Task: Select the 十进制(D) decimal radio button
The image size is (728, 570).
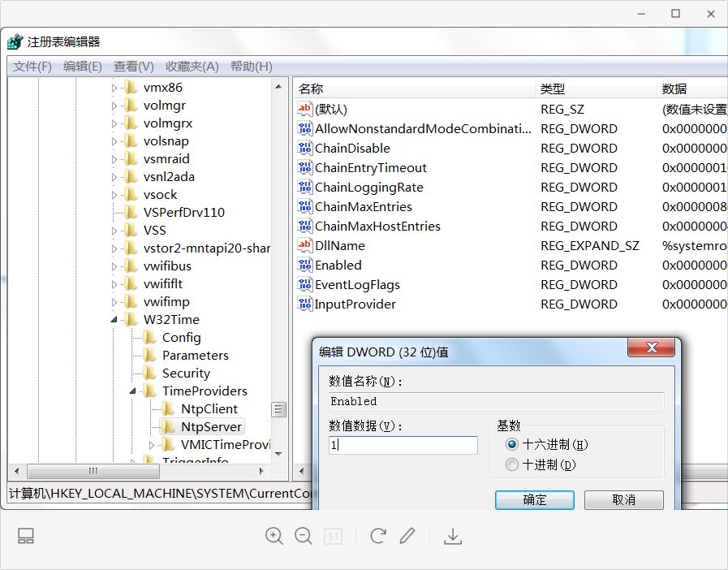Action: click(511, 464)
